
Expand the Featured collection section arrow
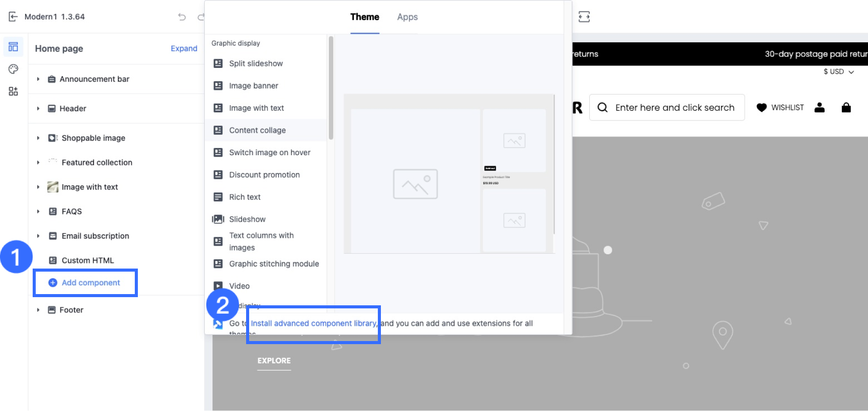38,162
